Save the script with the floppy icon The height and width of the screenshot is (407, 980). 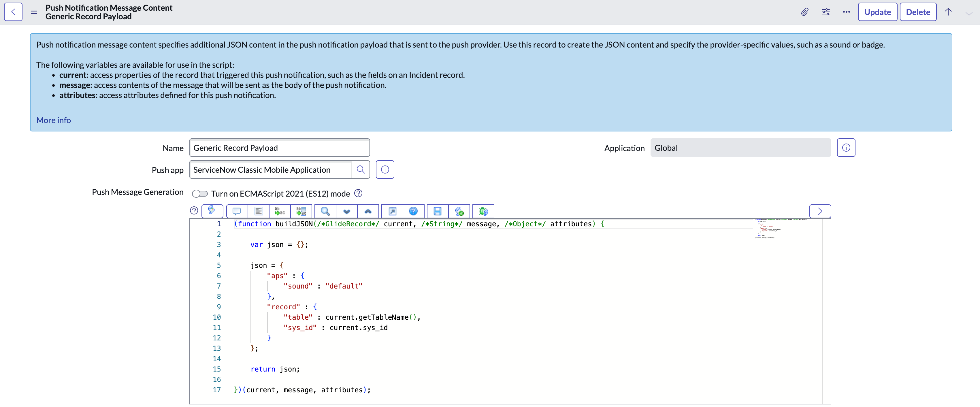click(x=438, y=211)
